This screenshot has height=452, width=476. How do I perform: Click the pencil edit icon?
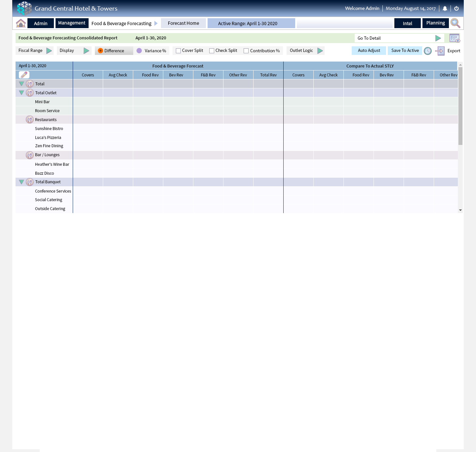pyautogui.click(x=24, y=75)
